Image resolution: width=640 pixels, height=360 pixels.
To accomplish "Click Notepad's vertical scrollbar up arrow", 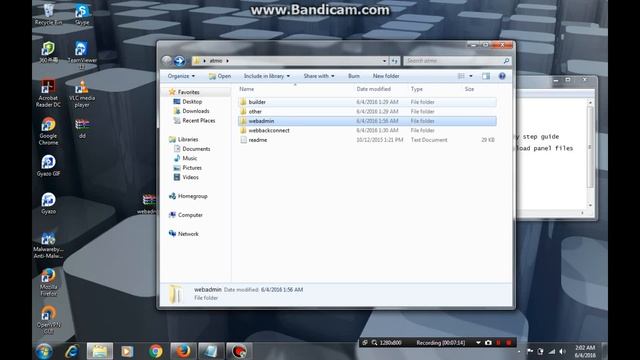I will pos(590,102).
